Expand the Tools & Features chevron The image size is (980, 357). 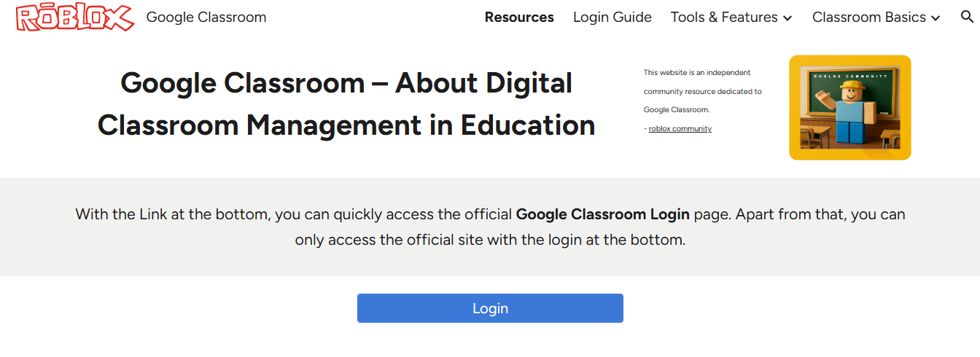[x=787, y=18]
